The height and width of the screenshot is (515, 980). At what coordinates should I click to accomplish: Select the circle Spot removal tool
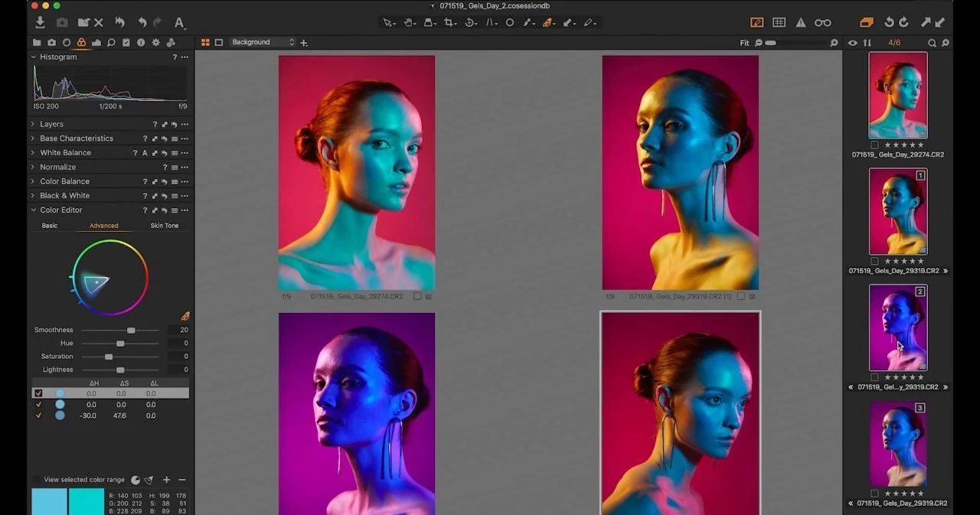click(x=509, y=23)
